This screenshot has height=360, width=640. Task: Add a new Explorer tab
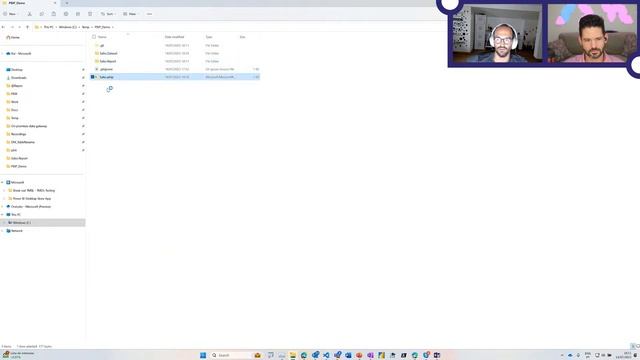point(67,3)
